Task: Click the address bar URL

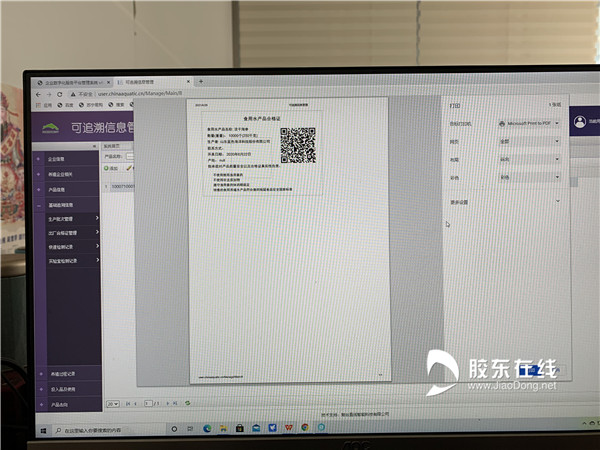Action: click(x=140, y=94)
